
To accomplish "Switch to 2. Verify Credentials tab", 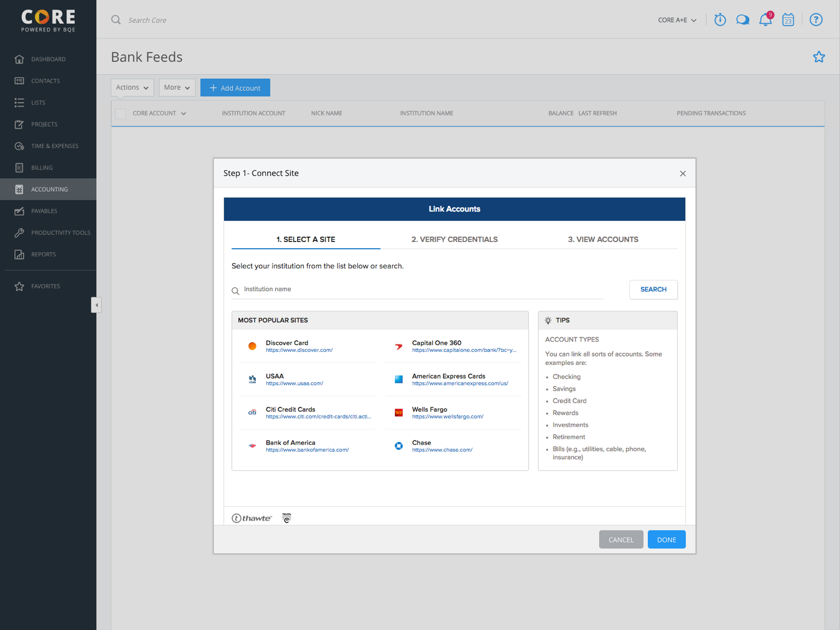I will tap(455, 239).
